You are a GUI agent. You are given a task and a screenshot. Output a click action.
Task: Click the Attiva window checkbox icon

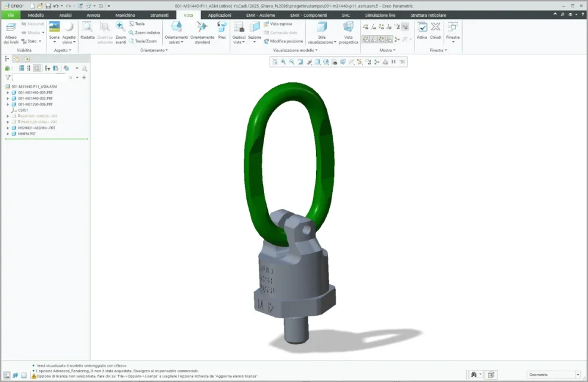(422, 30)
